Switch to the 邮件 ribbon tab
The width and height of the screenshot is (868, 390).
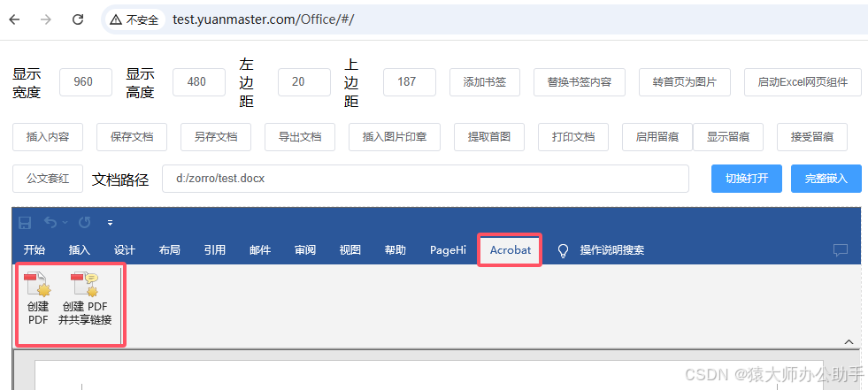(260, 250)
